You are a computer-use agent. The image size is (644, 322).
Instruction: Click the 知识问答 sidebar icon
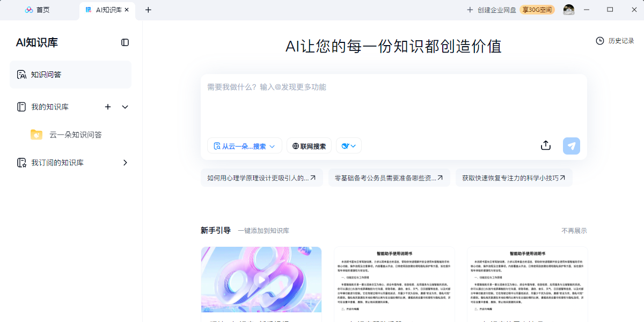21,75
